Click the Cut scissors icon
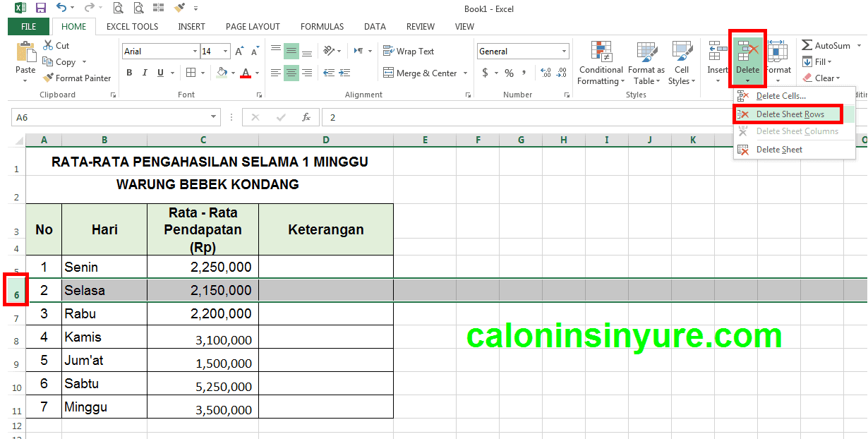The height and width of the screenshot is (439, 868). coord(47,44)
